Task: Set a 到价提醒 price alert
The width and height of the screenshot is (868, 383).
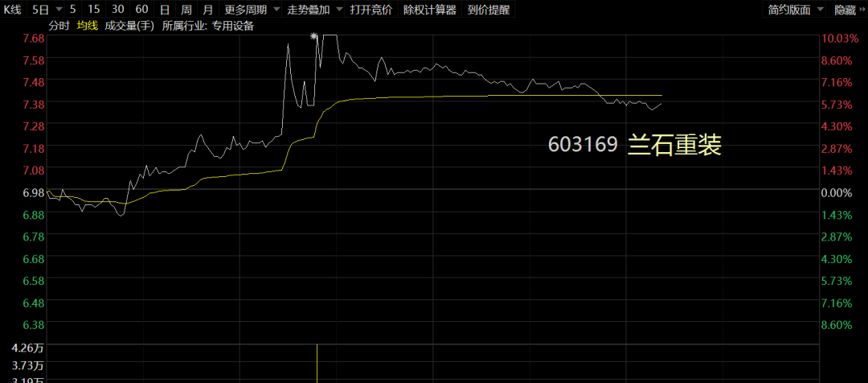Action: click(x=489, y=10)
